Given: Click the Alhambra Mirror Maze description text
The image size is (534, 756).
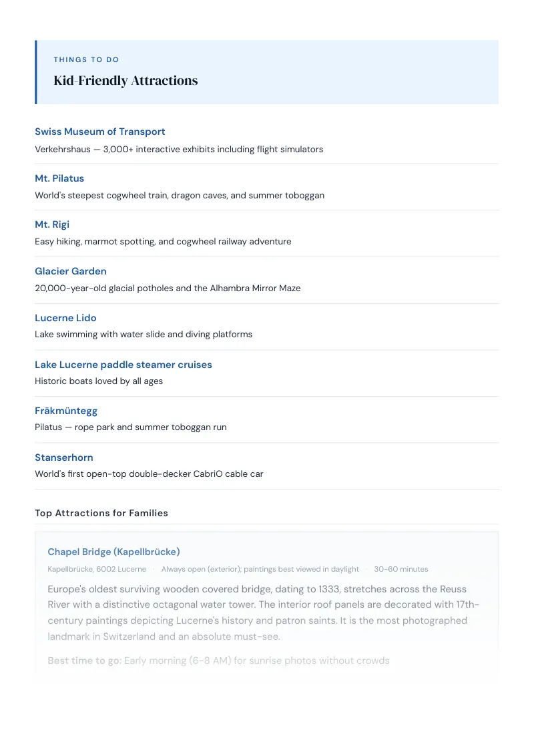Looking at the screenshot, I should point(168,289).
